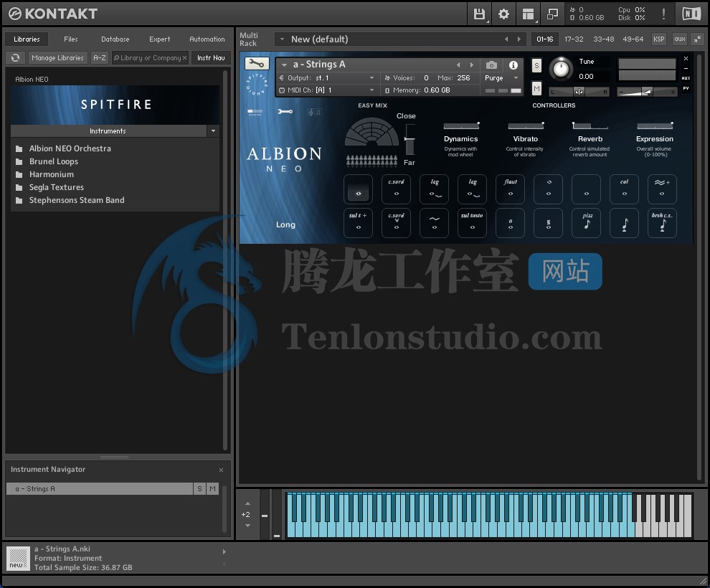
Task: Adjust the Close/Far easy mix slider
Action: [x=410, y=139]
